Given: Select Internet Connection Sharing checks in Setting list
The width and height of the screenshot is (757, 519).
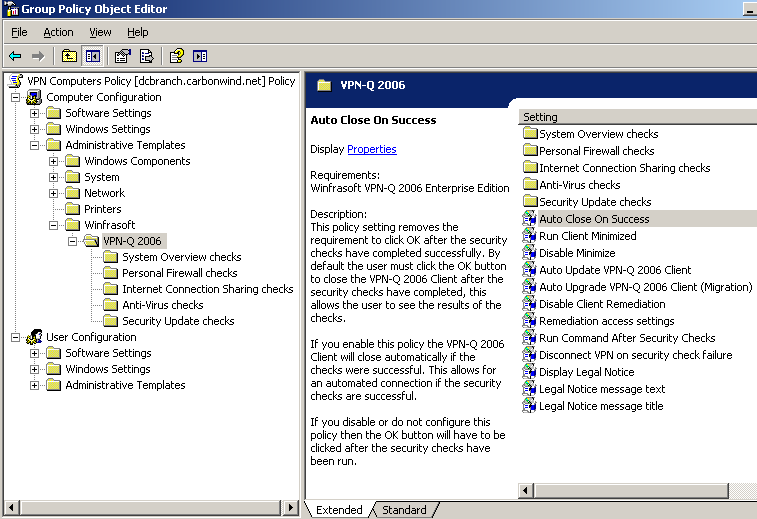Looking at the screenshot, I should click(624, 168).
